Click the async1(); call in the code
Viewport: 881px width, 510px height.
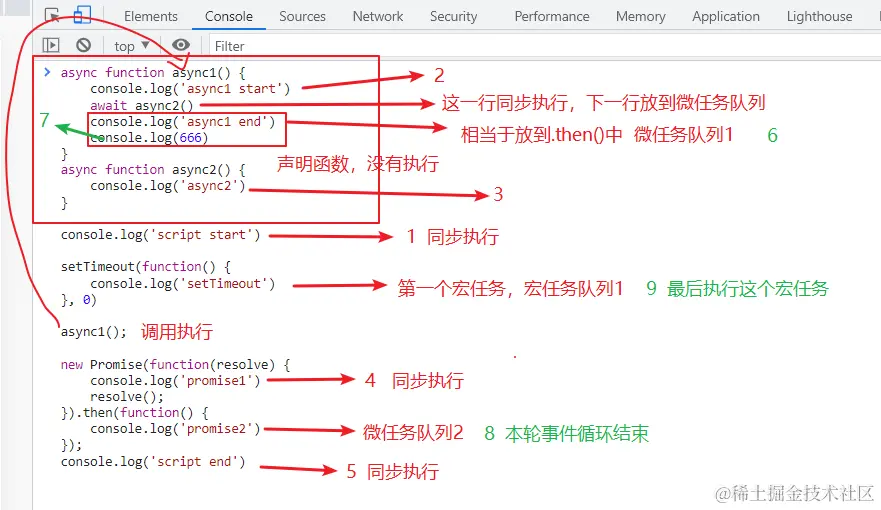pos(94,331)
